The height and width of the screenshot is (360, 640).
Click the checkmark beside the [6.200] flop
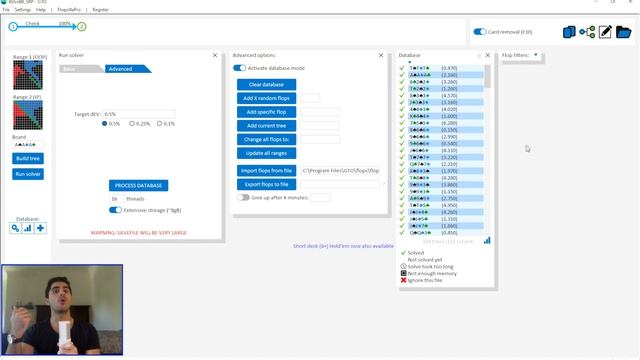(402, 123)
